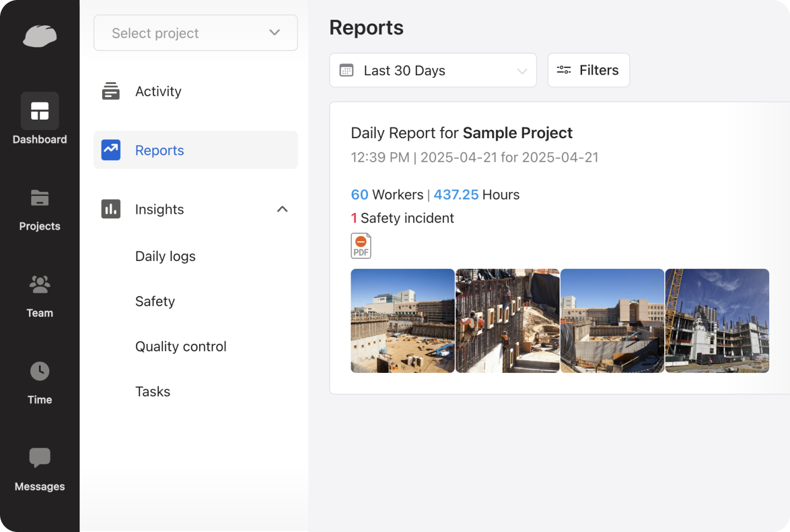Viewport: 790px width, 532px height.
Task: Click the cloud logo at the top
Action: 39,36
